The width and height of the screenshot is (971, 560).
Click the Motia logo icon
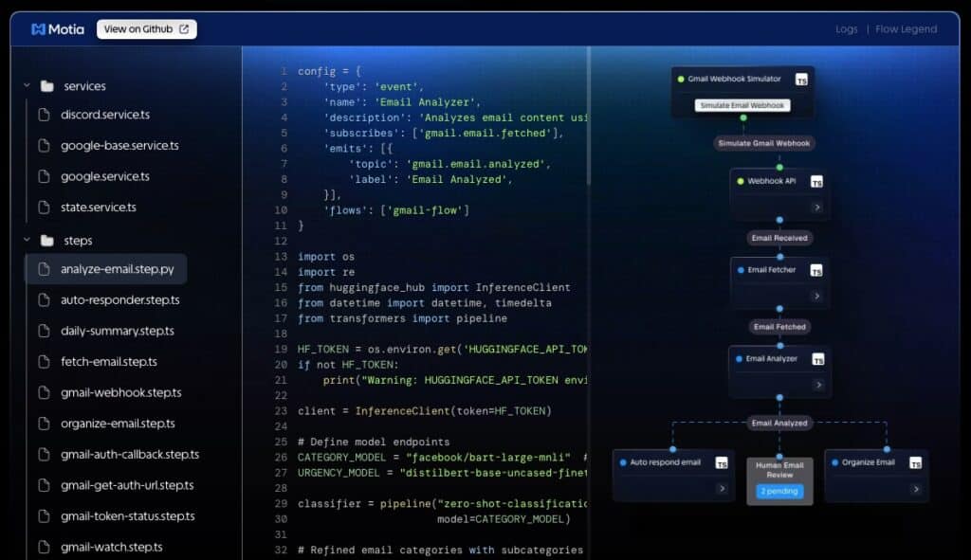pyautogui.click(x=38, y=29)
